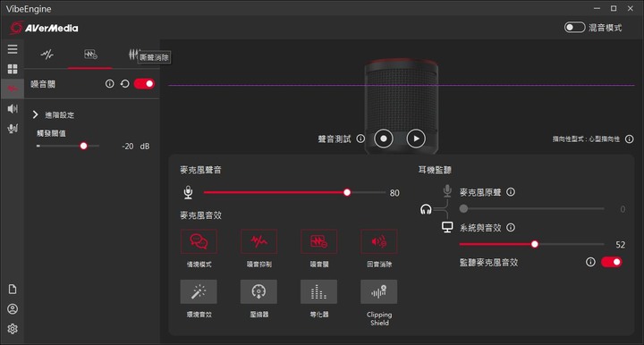Screen dimensions: 644x345
Task: Switch to the noise suppression waveform tab
Action: tap(47, 55)
